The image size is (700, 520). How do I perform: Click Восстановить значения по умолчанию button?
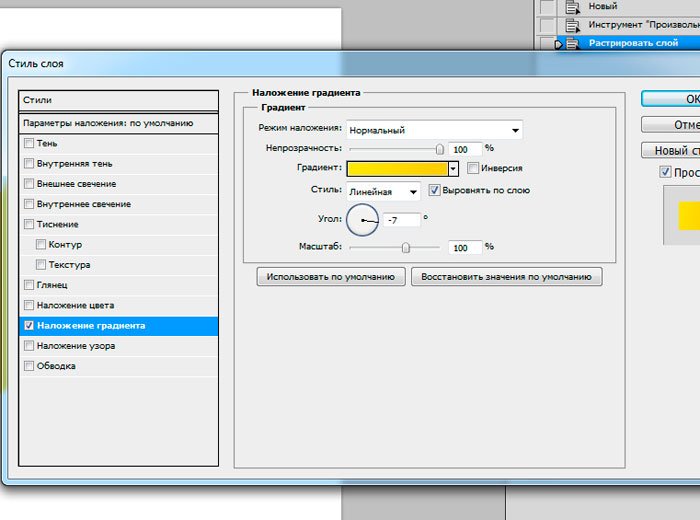[506, 277]
